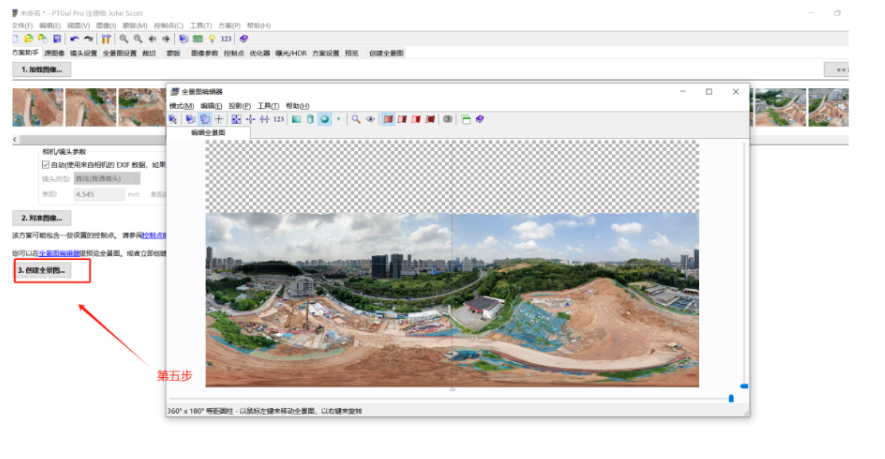The height and width of the screenshot is (459, 885).
Task: Click second magnifier zoom icon in main toolbar
Action: pyautogui.click(x=138, y=38)
